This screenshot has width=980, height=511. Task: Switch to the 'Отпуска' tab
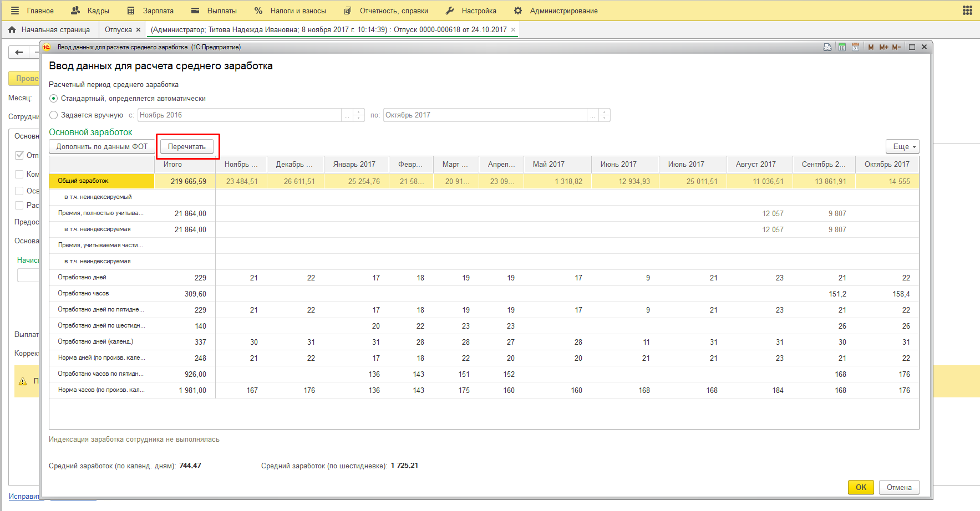click(x=118, y=30)
